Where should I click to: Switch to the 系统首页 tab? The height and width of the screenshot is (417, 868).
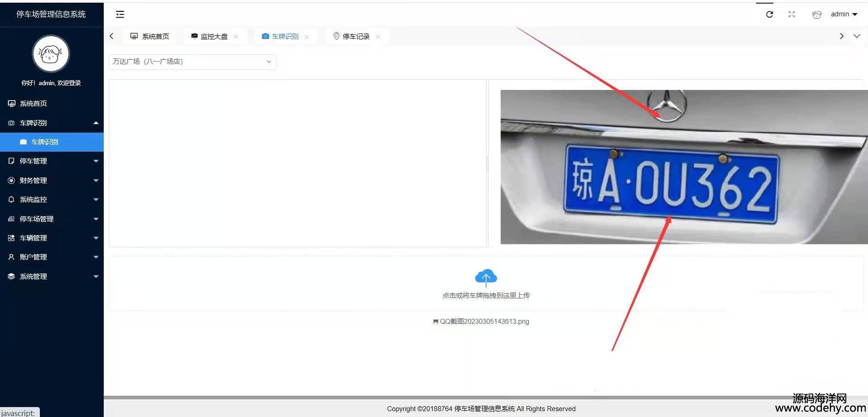(150, 36)
